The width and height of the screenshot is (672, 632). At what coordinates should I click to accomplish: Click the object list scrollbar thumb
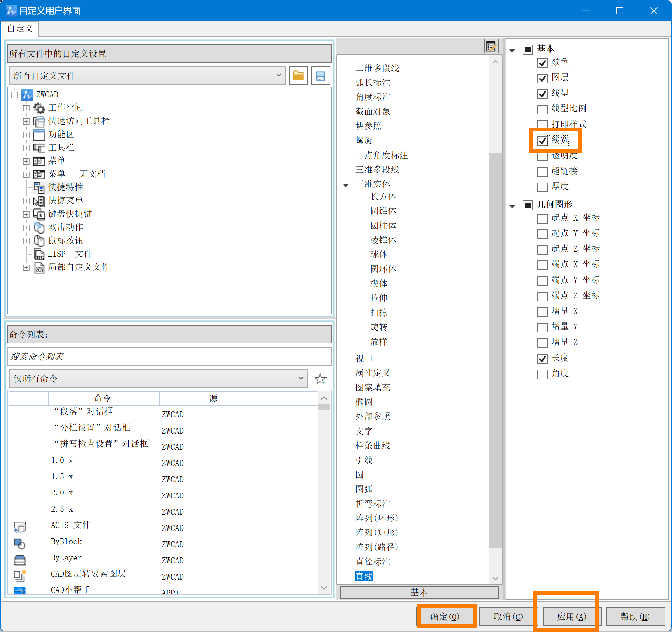pos(495,350)
